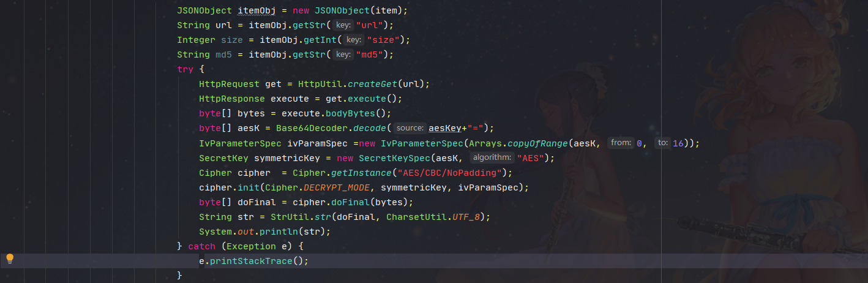Open the lightbulb quick-fix intention icon
Screen dimensions: 868x283
click(9, 258)
